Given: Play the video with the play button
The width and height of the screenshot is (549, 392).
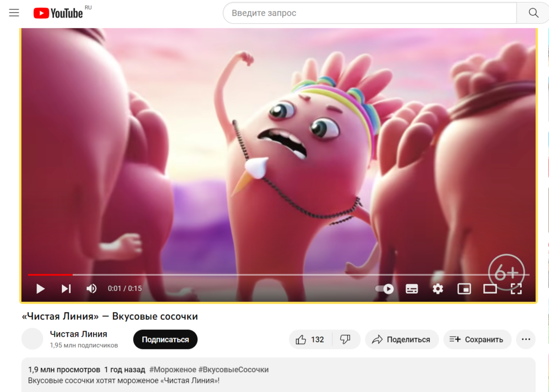Looking at the screenshot, I should 40,288.
